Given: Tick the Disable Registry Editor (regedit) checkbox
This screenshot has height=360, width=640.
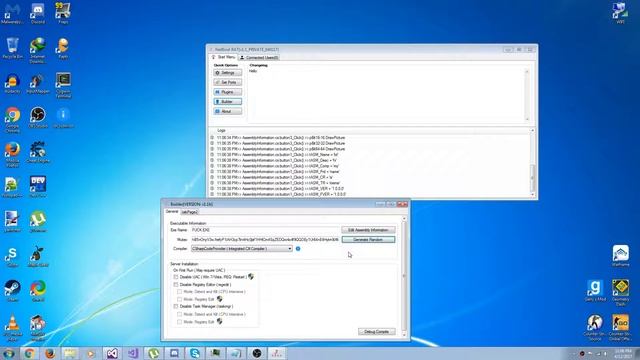Looking at the screenshot, I should [176, 284].
